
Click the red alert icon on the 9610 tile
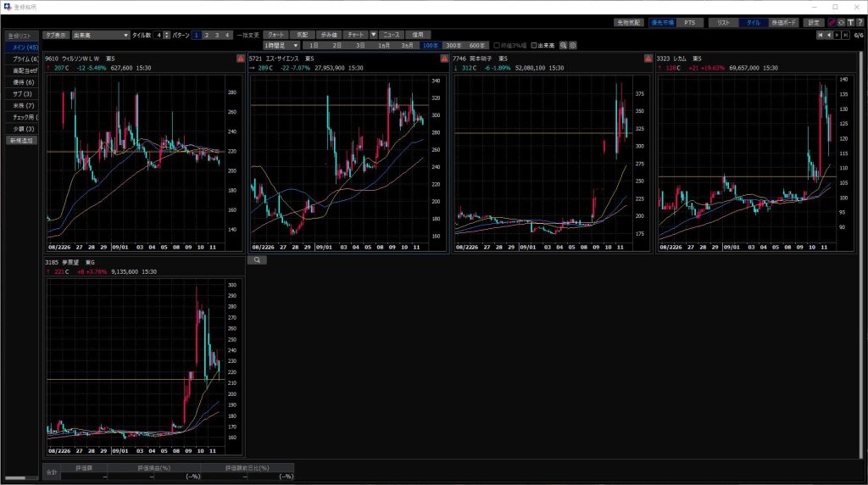point(240,59)
